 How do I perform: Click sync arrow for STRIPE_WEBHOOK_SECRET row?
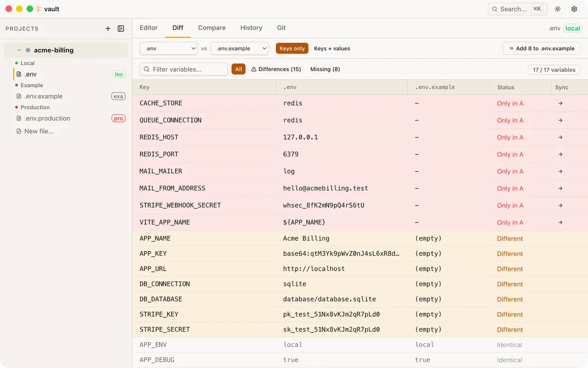(560, 205)
